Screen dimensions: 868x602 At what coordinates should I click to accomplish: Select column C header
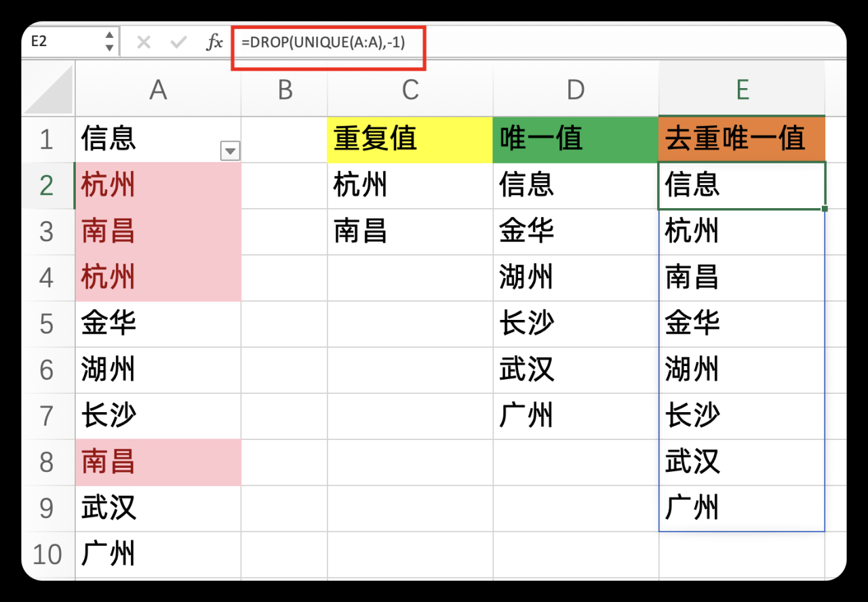coord(410,89)
